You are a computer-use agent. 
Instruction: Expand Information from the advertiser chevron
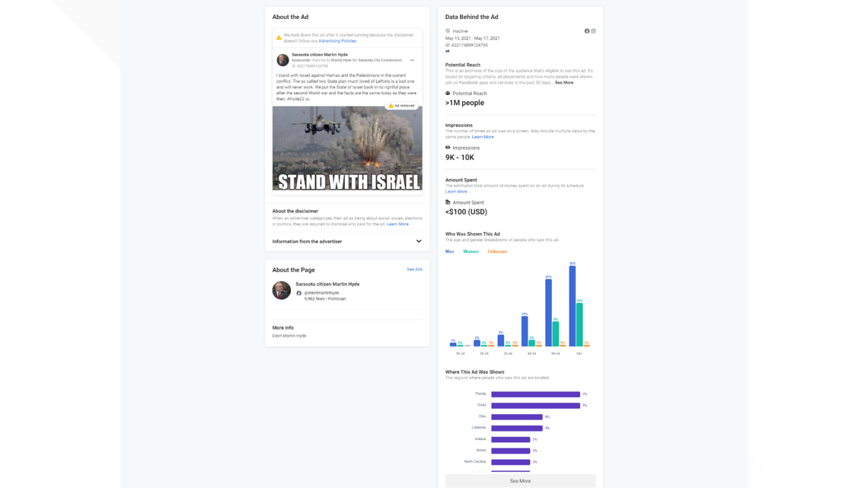click(x=419, y=241)
